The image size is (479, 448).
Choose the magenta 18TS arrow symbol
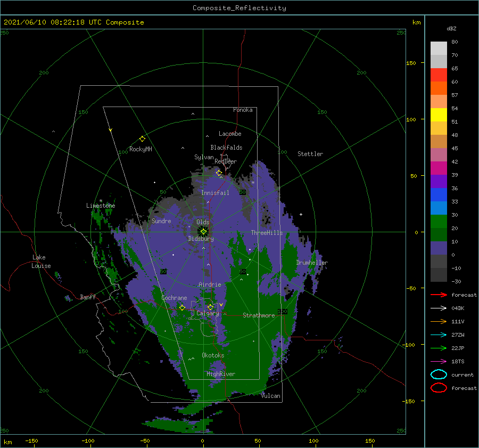pyautogui.click(x=439, y=362)
